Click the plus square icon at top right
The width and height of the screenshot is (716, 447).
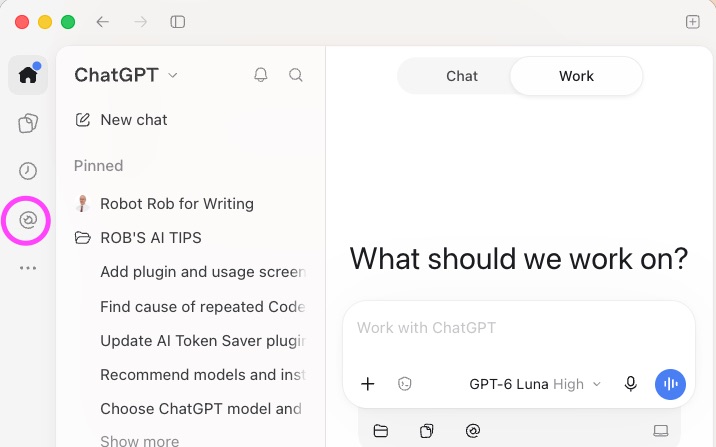[x=693, y=21]
